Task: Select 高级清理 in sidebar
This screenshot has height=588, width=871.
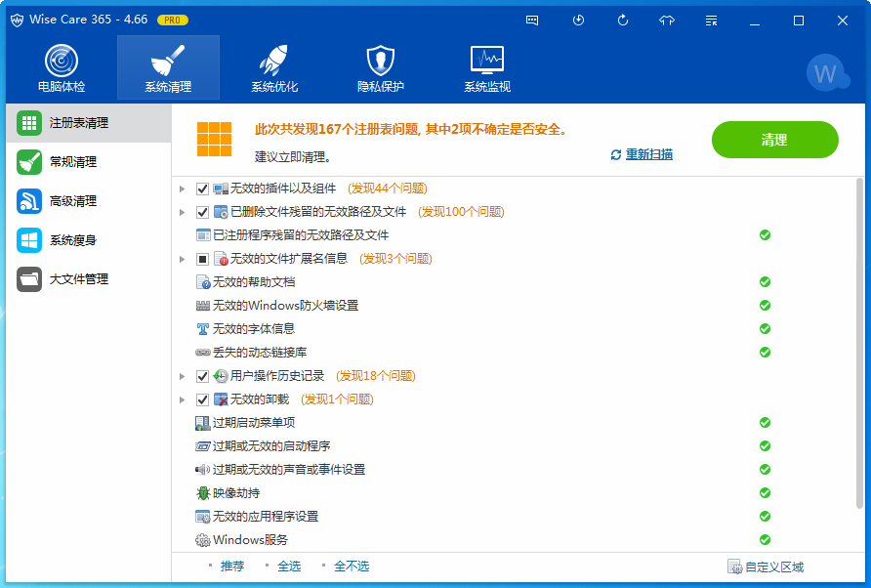Action: pyautogui.click(x=88, y=201)
